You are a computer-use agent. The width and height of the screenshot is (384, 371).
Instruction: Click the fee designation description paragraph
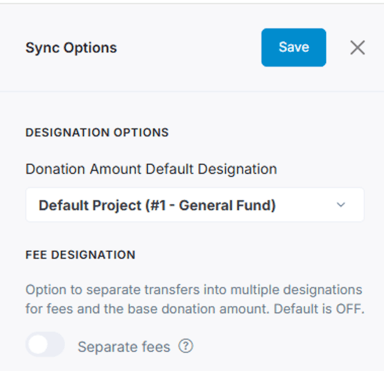[x=195, y=299]
